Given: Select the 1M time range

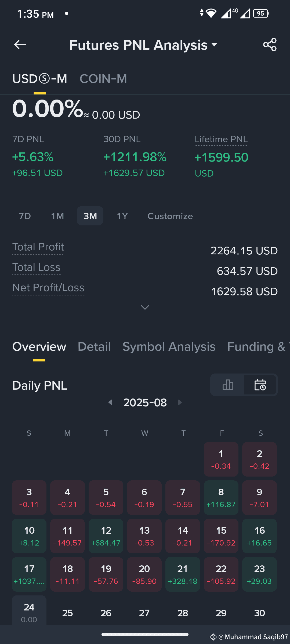Looking at the screenshot, I should [x=57, y=216].
